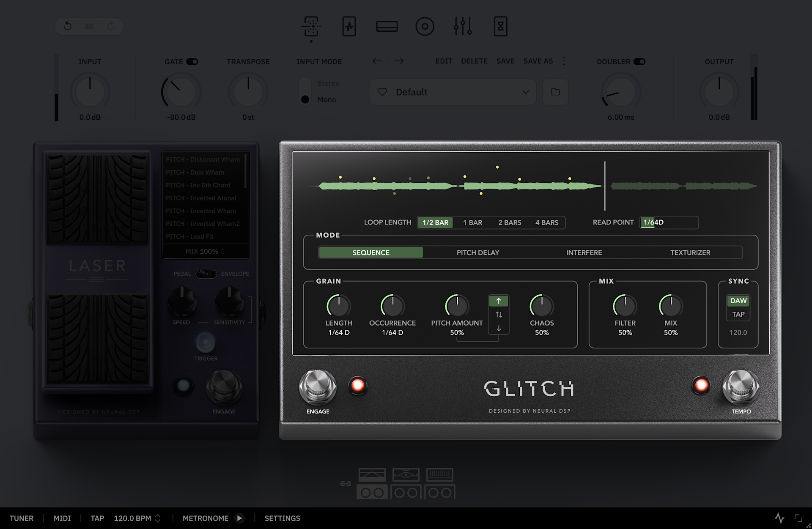
Task: Select PITCH DELAY mode tab
Action: [x=478, y=252]
